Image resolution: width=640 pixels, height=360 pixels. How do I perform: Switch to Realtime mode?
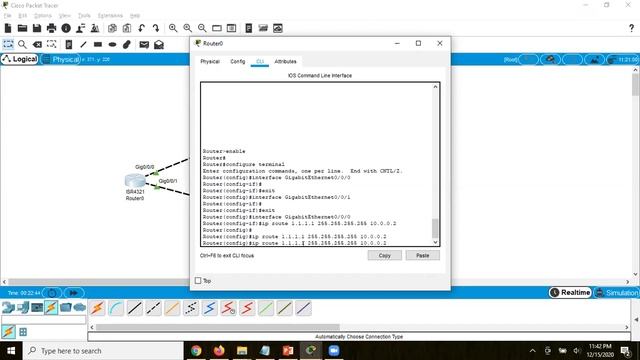[x=570, y=293]
